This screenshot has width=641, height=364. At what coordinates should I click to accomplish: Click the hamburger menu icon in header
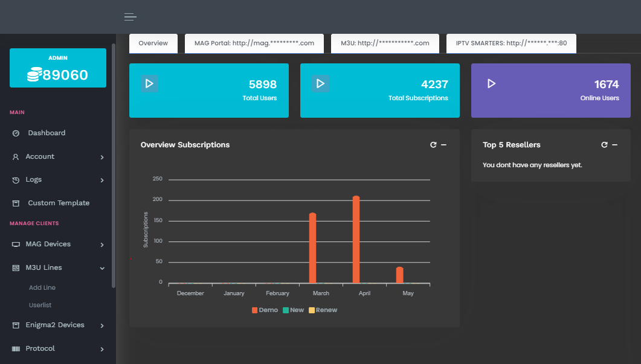point(130,17)
